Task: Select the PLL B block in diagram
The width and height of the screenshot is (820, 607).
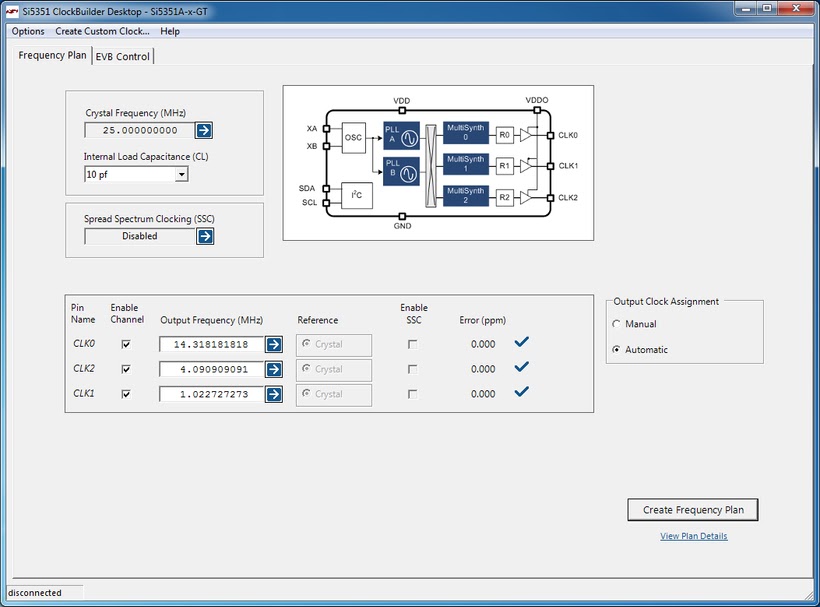Action: click(x=401, y=171)
